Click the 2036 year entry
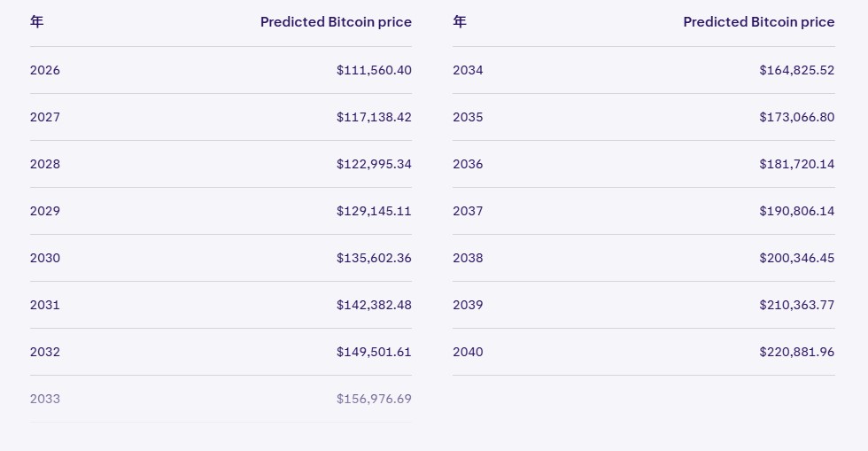 (468, 164)
